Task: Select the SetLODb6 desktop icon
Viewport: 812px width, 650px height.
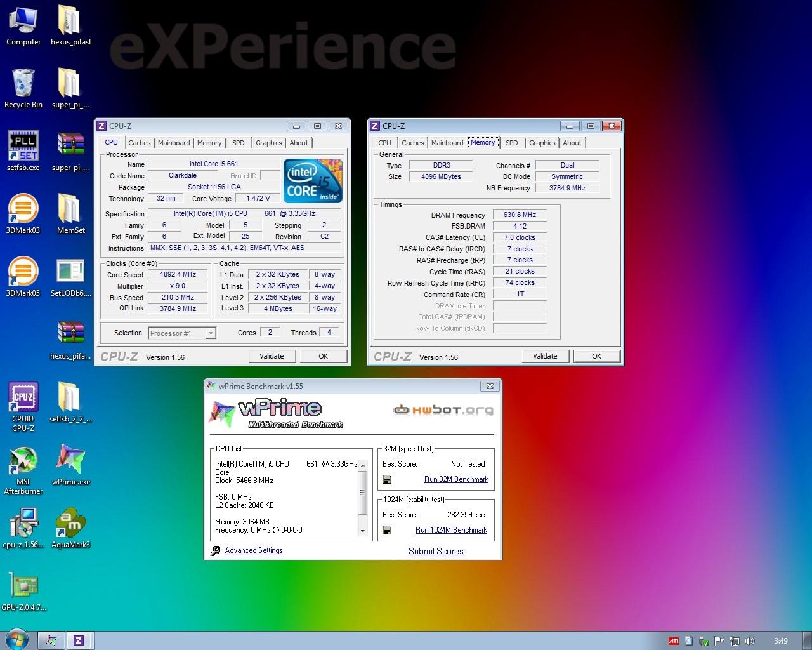Action: (70, 277)
